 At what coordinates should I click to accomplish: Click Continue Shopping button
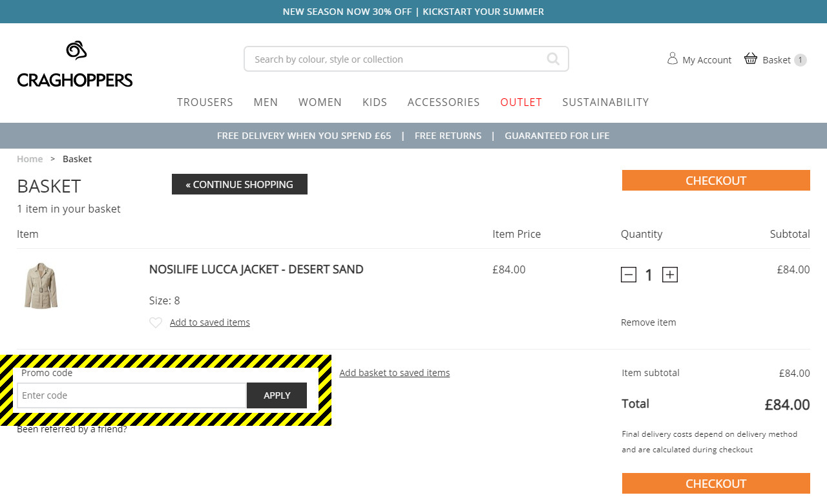240,184
